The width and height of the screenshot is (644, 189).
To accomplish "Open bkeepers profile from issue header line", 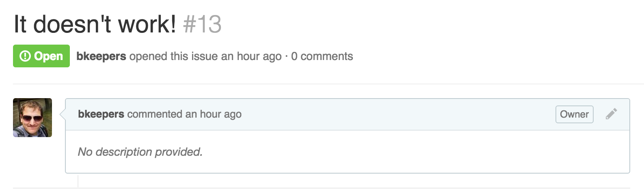I will pos(101,56).
